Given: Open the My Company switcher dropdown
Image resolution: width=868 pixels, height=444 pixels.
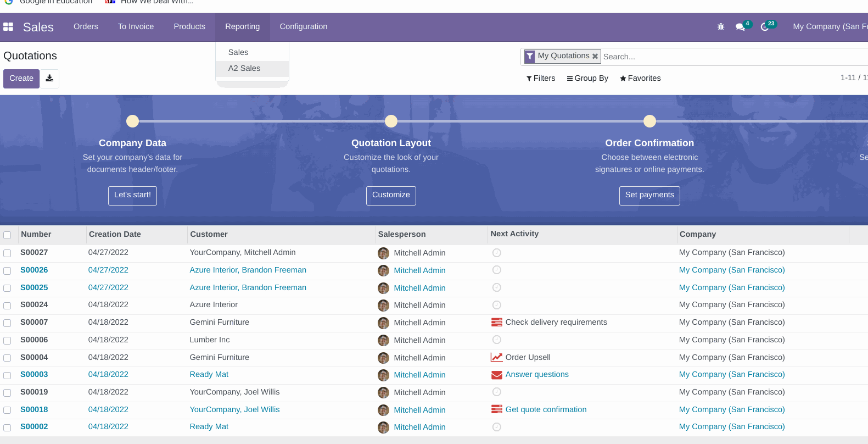Looking at the screenshot, I should [830, 26].
